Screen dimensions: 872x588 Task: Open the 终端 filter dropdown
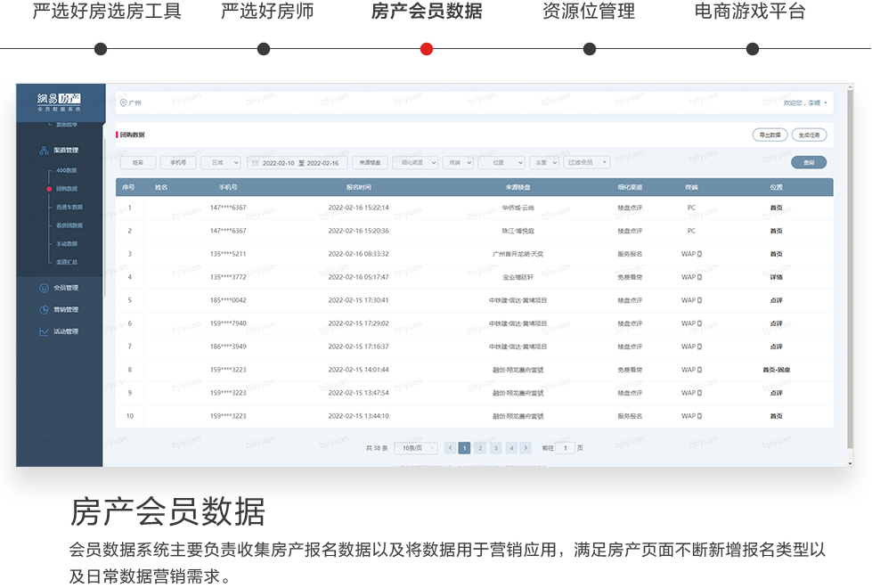point(458,162)
